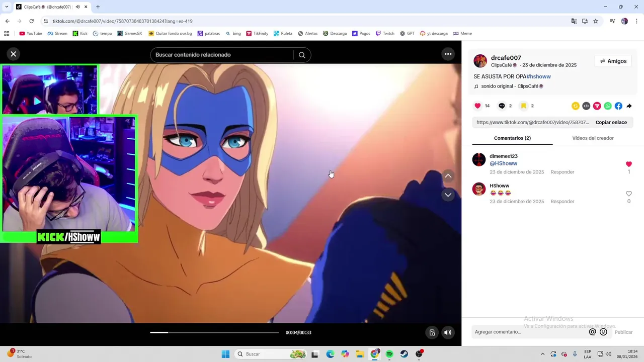This screenshot has width=644, height=362.
Task: Open Spotify from the taskbar
Action: pyautogui.click(x=389, y=354)
